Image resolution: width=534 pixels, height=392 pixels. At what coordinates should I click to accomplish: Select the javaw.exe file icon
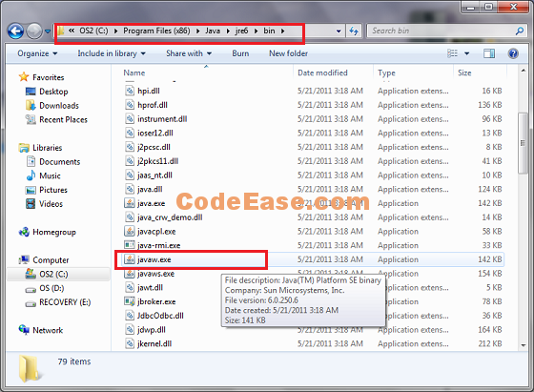(x=130, y=259)
